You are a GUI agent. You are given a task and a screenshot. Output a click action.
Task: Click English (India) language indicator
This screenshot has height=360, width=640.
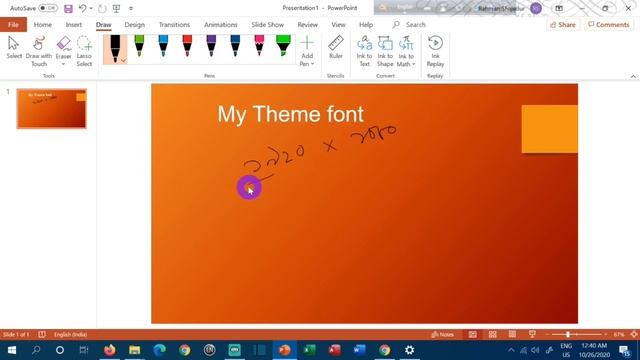[71, 335]
